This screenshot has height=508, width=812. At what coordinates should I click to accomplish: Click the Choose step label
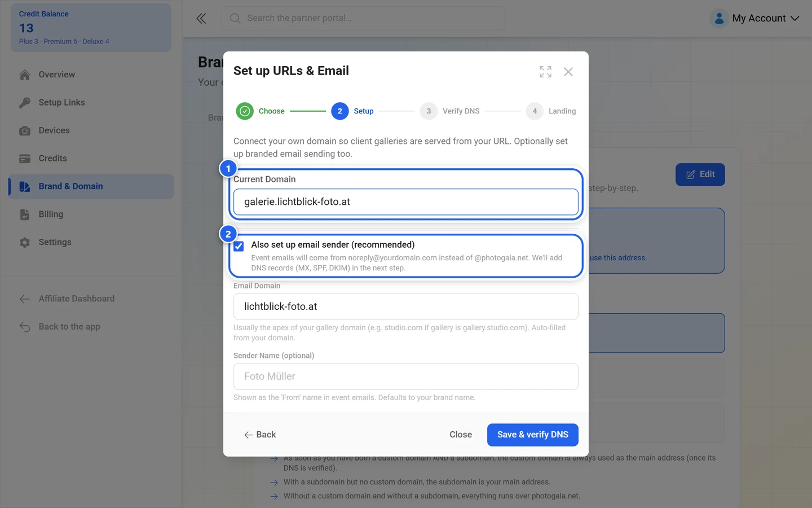point(272,111)
